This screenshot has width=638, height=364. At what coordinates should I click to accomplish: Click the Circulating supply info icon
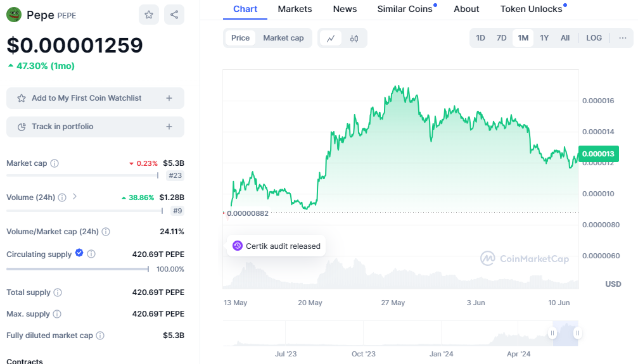91,254
